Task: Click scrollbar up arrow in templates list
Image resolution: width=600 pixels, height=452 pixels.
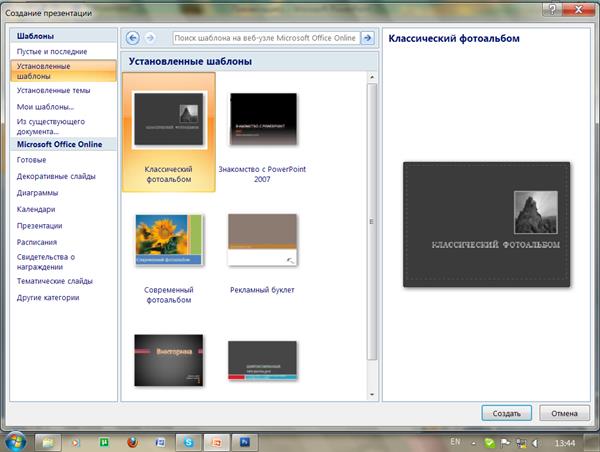Action: click(x=372, y=77)
